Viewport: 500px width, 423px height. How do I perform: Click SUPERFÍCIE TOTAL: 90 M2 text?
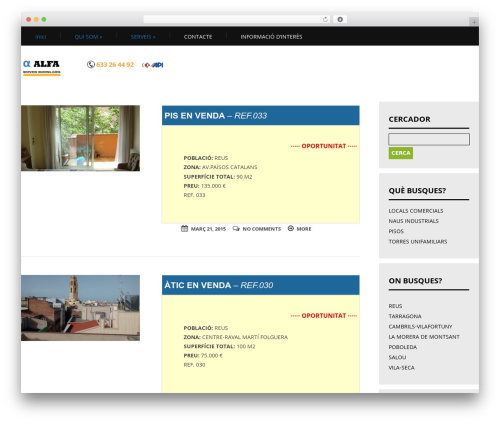coord(218,177)
